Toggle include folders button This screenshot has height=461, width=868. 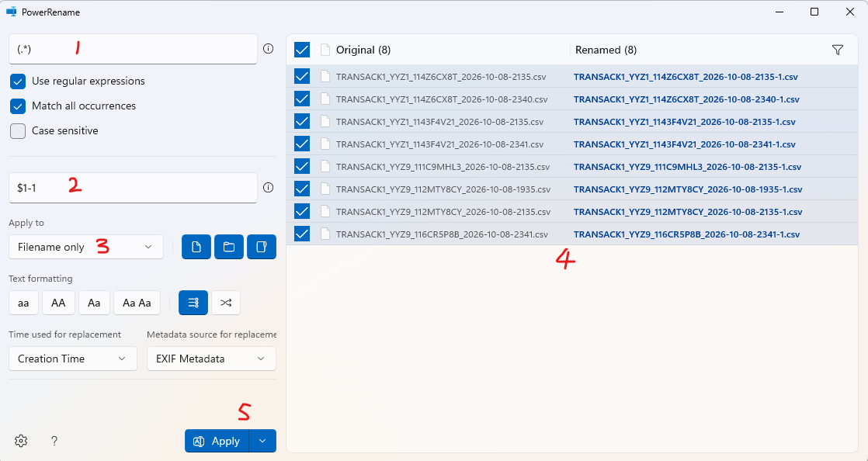[228, 247]
